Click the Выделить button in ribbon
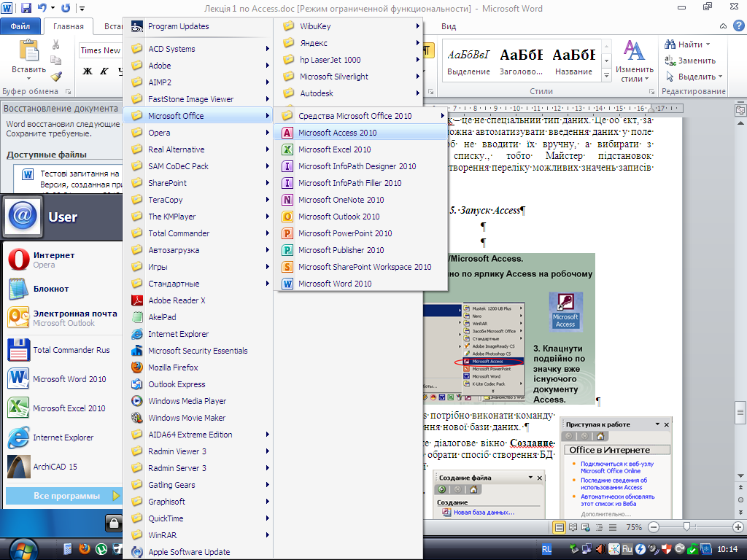Screen dimensions: 747x560 [694, 77]
